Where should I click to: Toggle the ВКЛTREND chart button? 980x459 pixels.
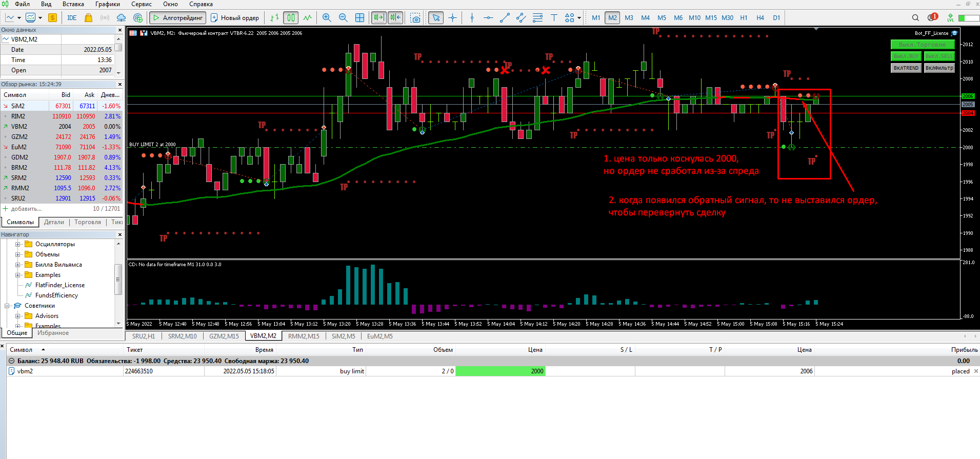point(906,68)
